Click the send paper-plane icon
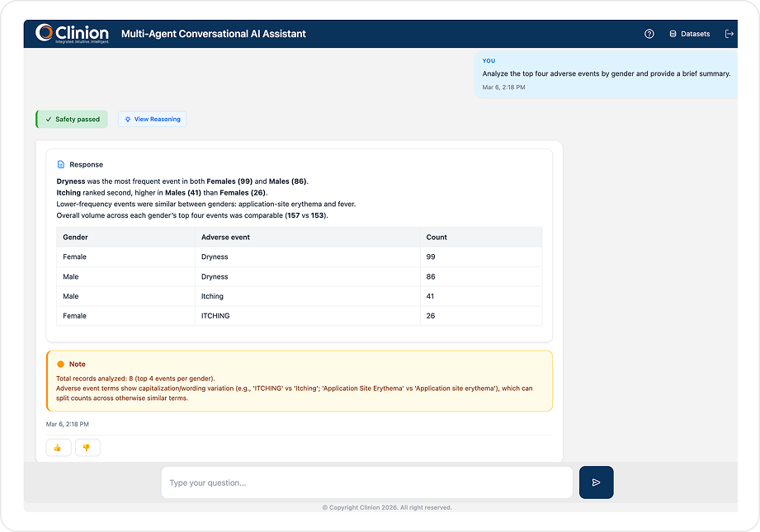Image resolution: width=760 pixels, height=532 pixels. [x=596, y=482]
